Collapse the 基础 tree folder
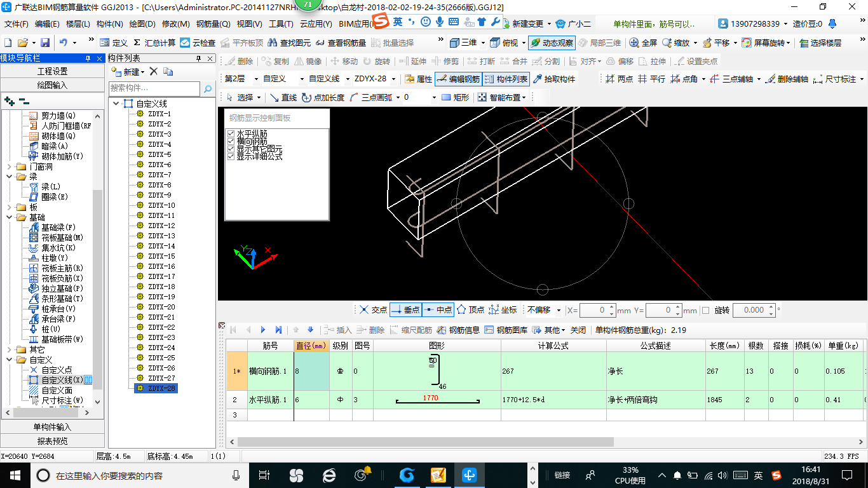This screenshot has width=868, height=488. (x=10, y=217)
